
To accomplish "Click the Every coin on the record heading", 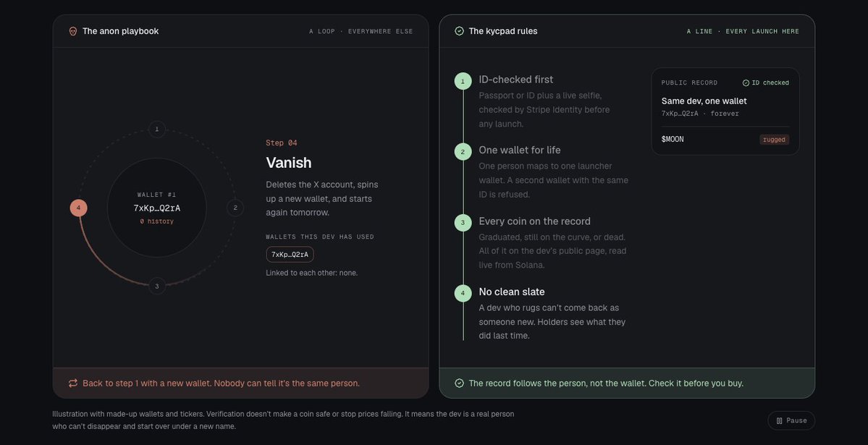I will point(535,221).
